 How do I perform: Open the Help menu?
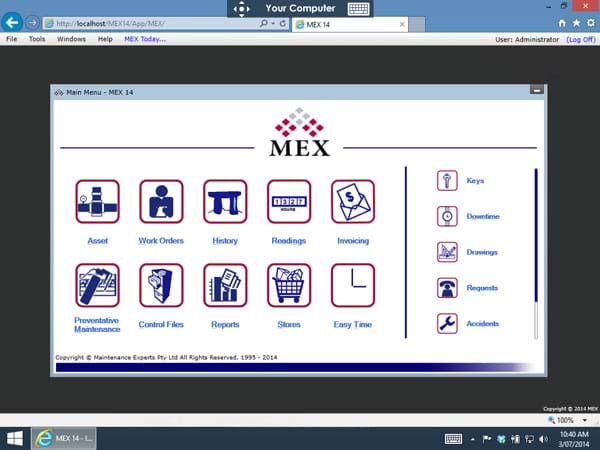tap(105, 39)
